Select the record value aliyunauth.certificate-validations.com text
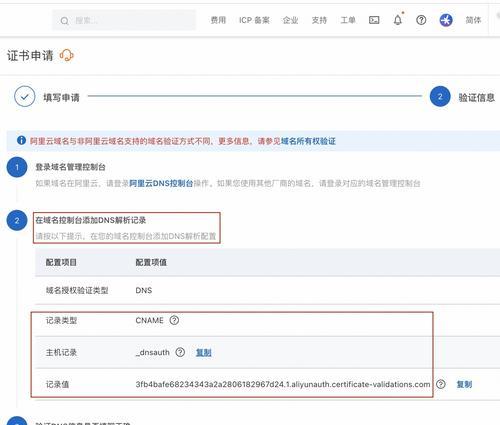The width and height of the screenshot is (500, 425). pyautogui.click(x=283, y=384)
